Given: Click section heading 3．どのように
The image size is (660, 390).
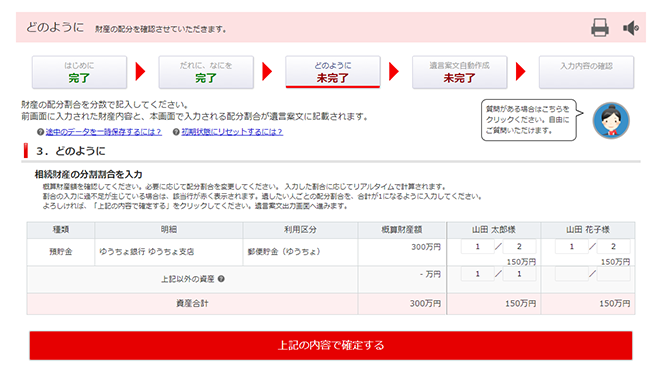Looking at the screenshot, I should pos(70,151).
